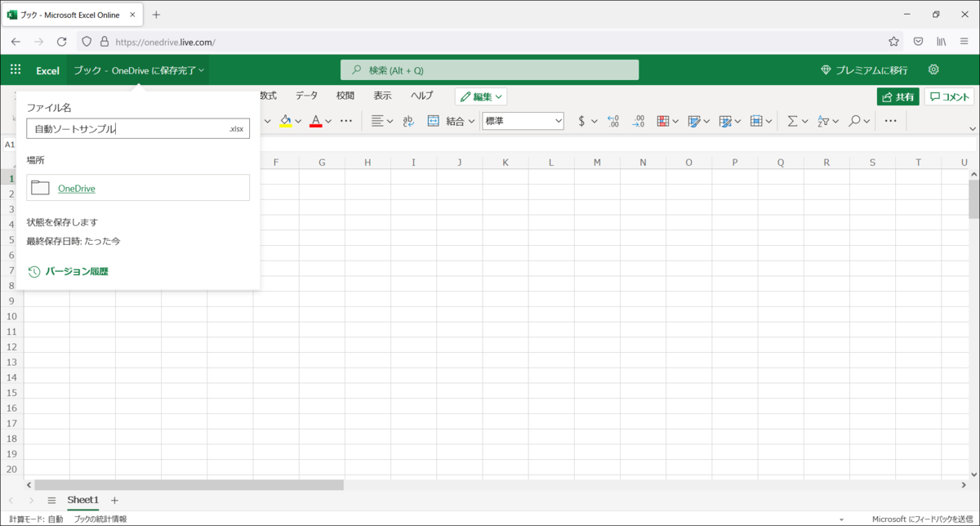Image resolution: width=980 pixels, height=526 pixels.
Task: Switch to Sheet1 tab
Action: pos(83,500)
